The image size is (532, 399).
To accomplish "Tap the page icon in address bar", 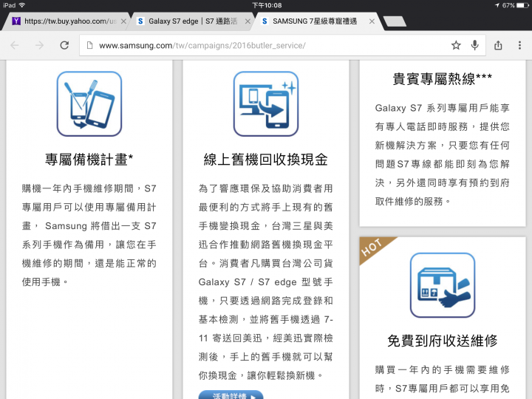I will [90, 45].
